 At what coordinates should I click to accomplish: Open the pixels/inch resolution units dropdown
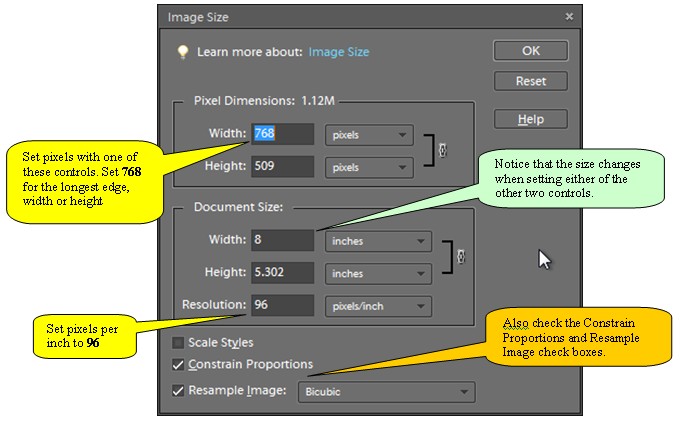pyautogui.click(x=378, y=306)
